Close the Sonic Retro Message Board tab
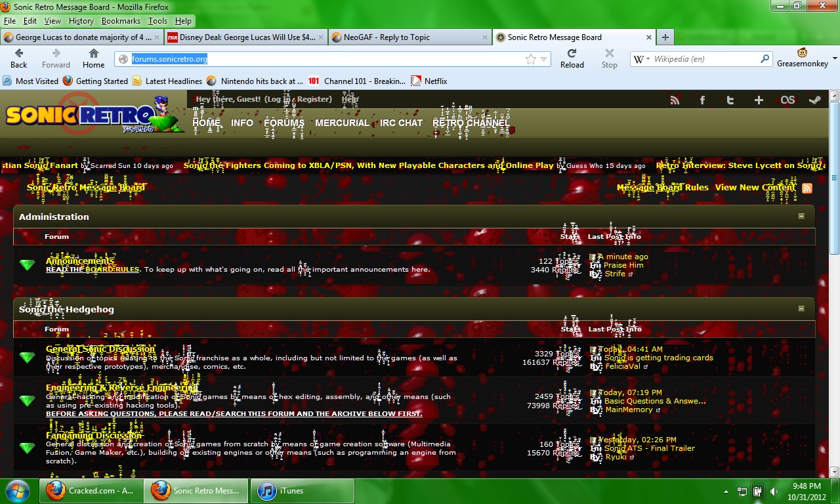This screenshot has height=504, width=840. [649, 37]
